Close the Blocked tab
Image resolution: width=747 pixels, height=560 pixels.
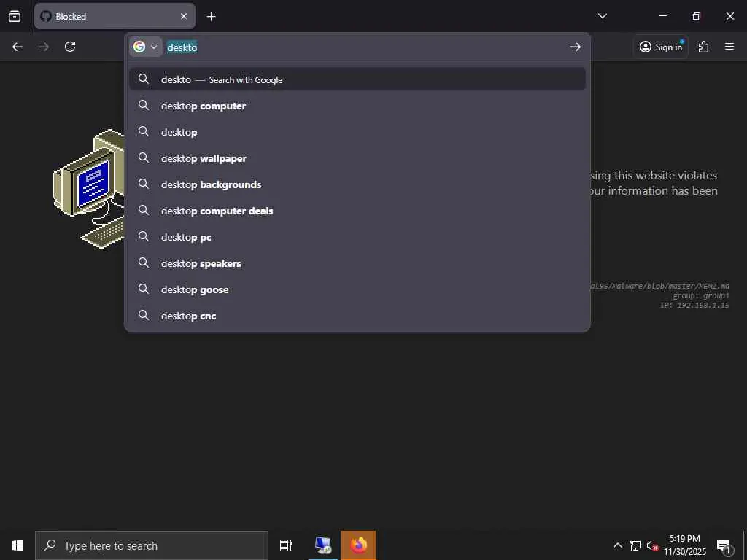point(184,16)
